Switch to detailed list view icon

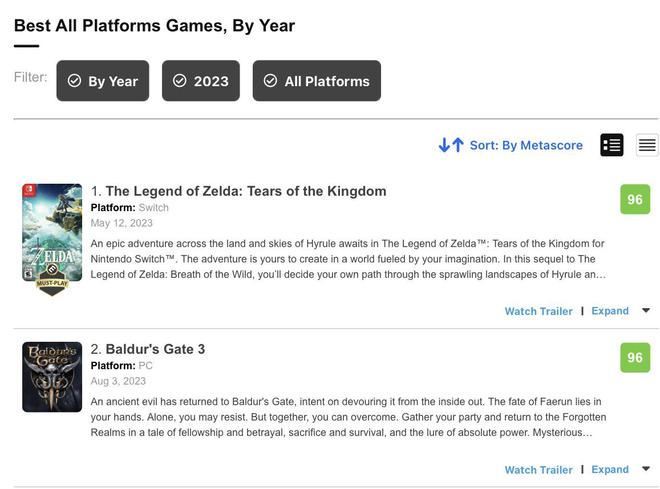click(x=612, y=145)
